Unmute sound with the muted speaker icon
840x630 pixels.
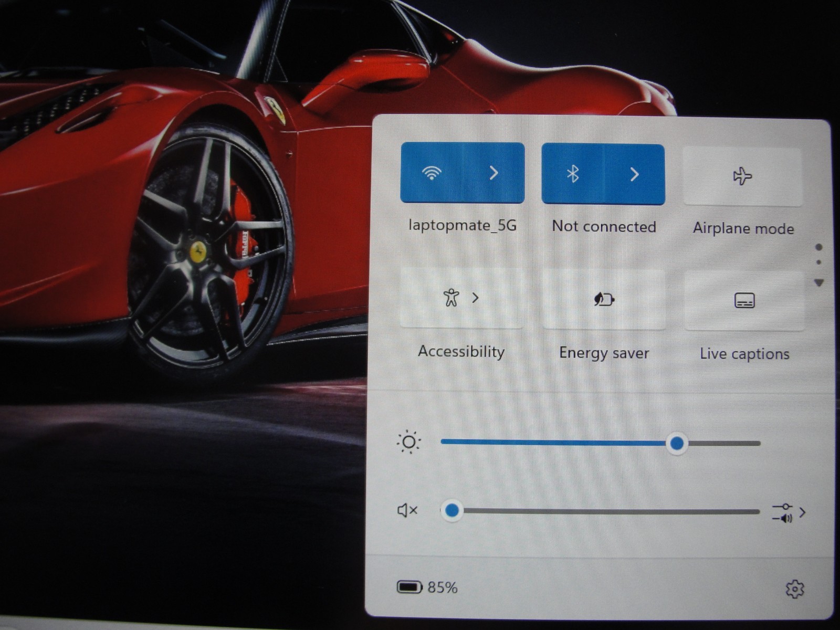pyautogui.click(x=407, y=510)
